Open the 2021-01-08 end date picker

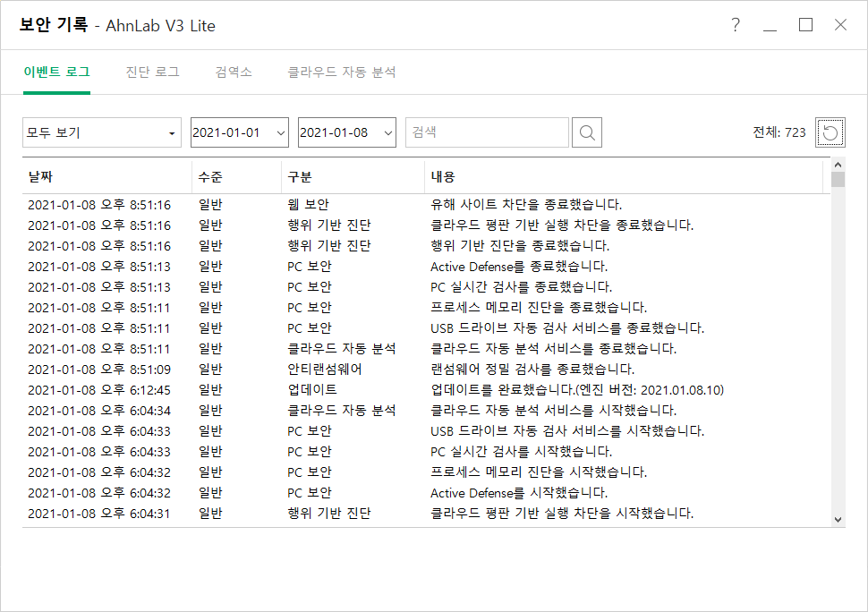(x=347, y=132)
